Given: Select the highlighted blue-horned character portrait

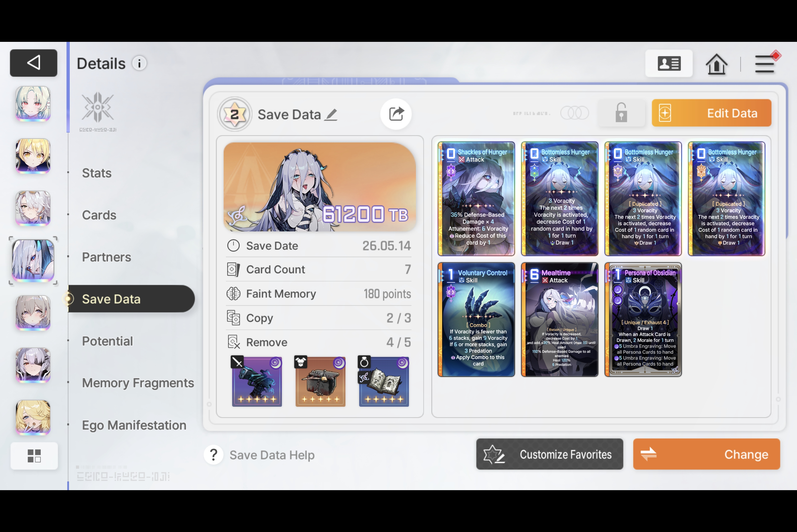Looking at the screenshot, I should pos(33,261).
